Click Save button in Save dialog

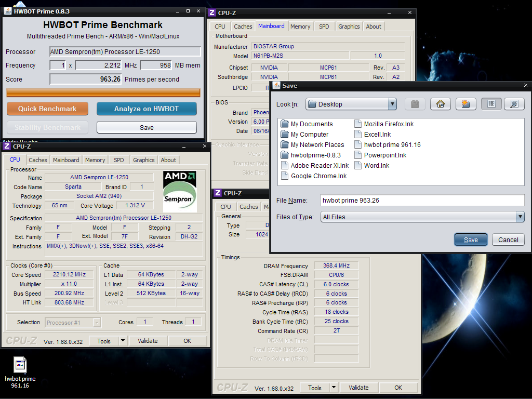pos(471,240)
